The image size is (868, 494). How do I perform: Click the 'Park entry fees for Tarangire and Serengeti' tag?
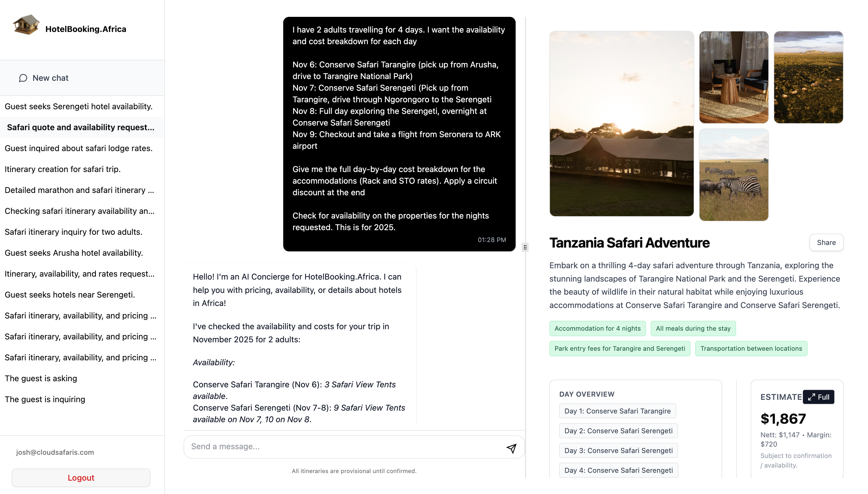[620, 348]
